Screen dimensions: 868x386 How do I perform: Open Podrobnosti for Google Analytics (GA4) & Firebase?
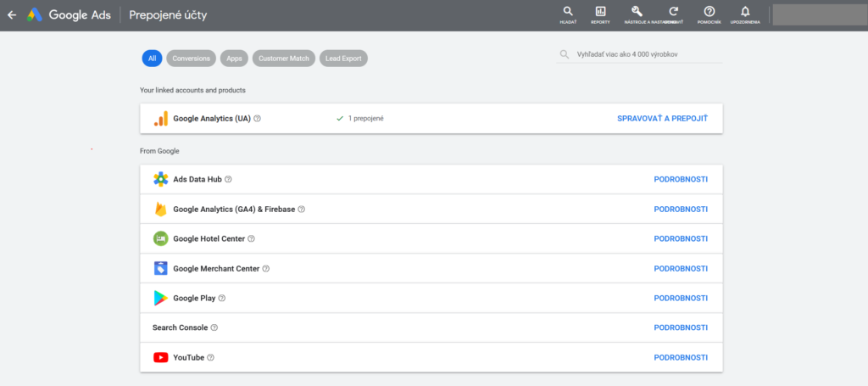click(681, 210)
